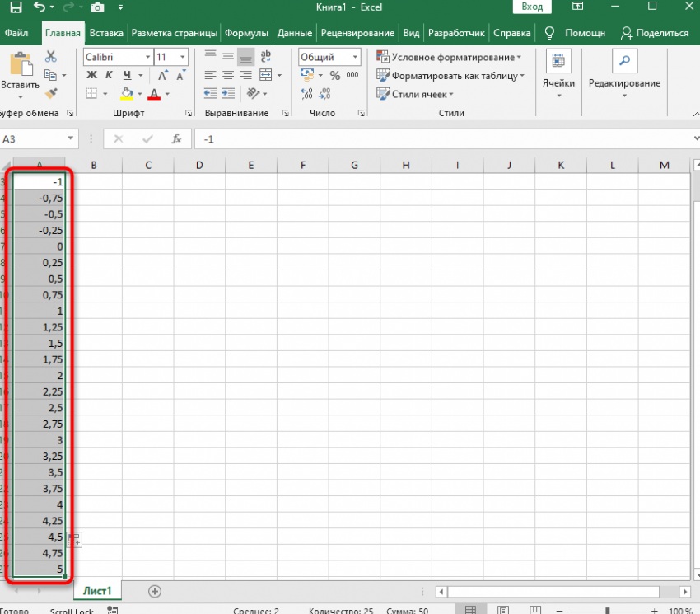Click the Cut scissors icon
Viewport: 700px width, 614px height.
(x=51, y=57)
